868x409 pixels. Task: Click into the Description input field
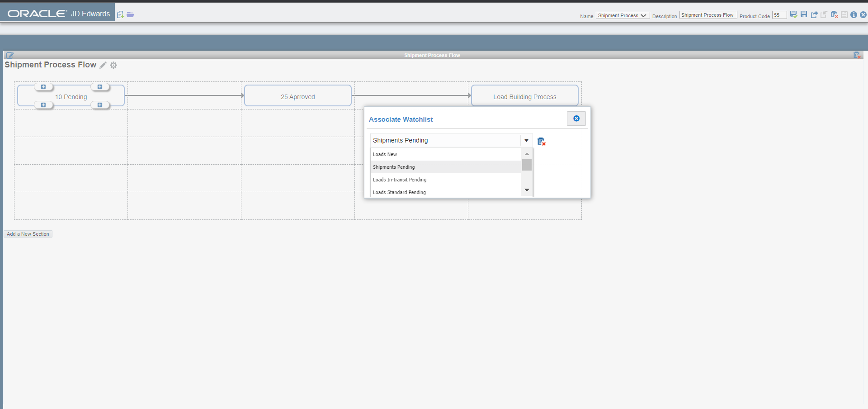pyautogui.click(x=708, y=15)
